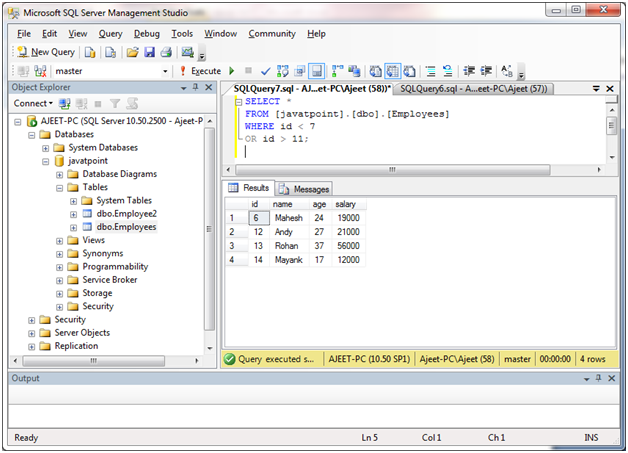Screen dimensions: 628x453
Task: Toggle Auto Hide pin on Output panel
Action: click(x=598, y=378)
